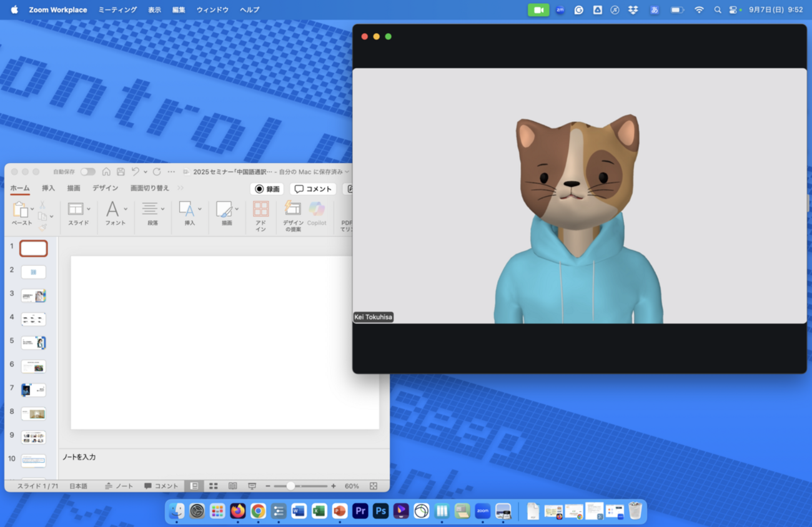
Task: Switch to the 挿入 ribbon tab
Action: click(48, 188)
